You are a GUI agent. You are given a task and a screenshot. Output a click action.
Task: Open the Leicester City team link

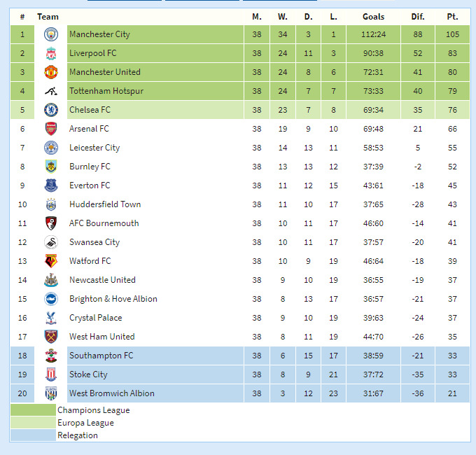(94, 148)
